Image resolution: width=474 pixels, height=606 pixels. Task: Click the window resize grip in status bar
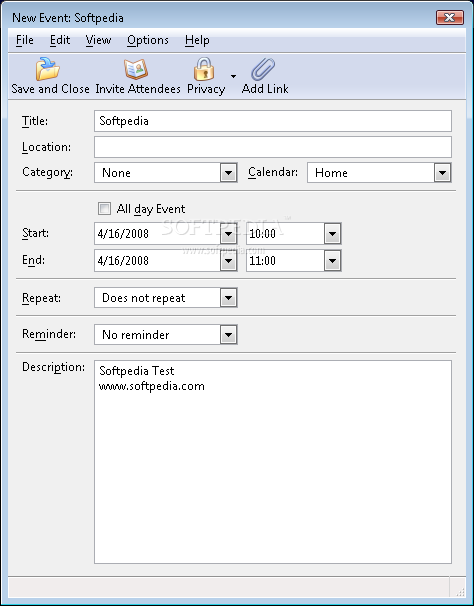460,591
